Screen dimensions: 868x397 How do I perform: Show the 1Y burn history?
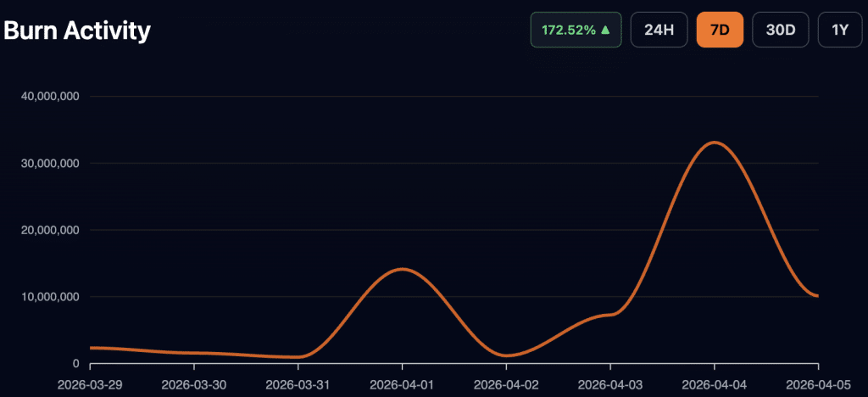pyautogui.click(x=839, y=30)
